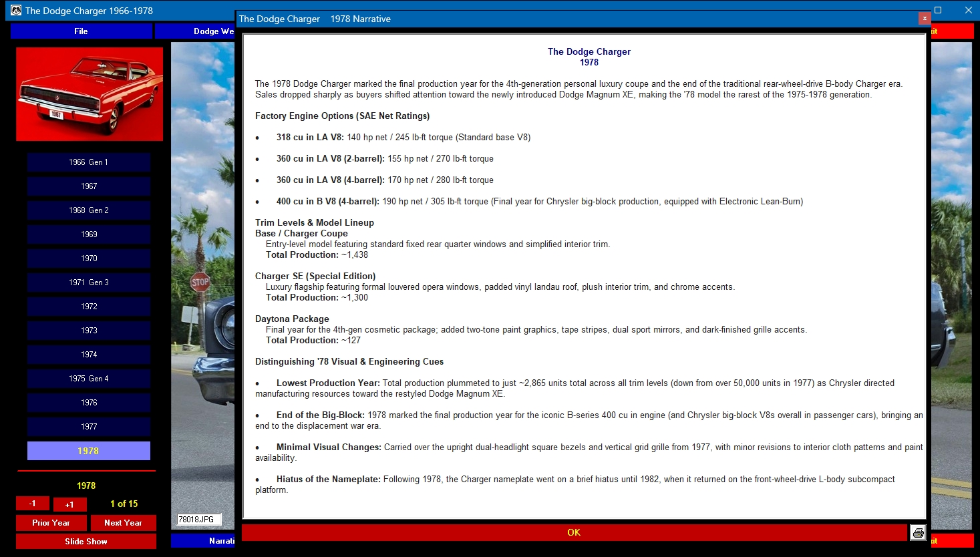Select the 1974 model year
The width and height of the screenshot is (980, 557).
89,355
